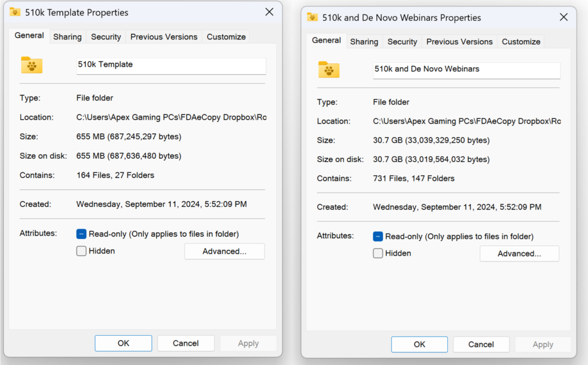Toggle Read-only checkbox in 510k Template Properties
The width and height of the screenshot is (588, 365).
point(82,234)
